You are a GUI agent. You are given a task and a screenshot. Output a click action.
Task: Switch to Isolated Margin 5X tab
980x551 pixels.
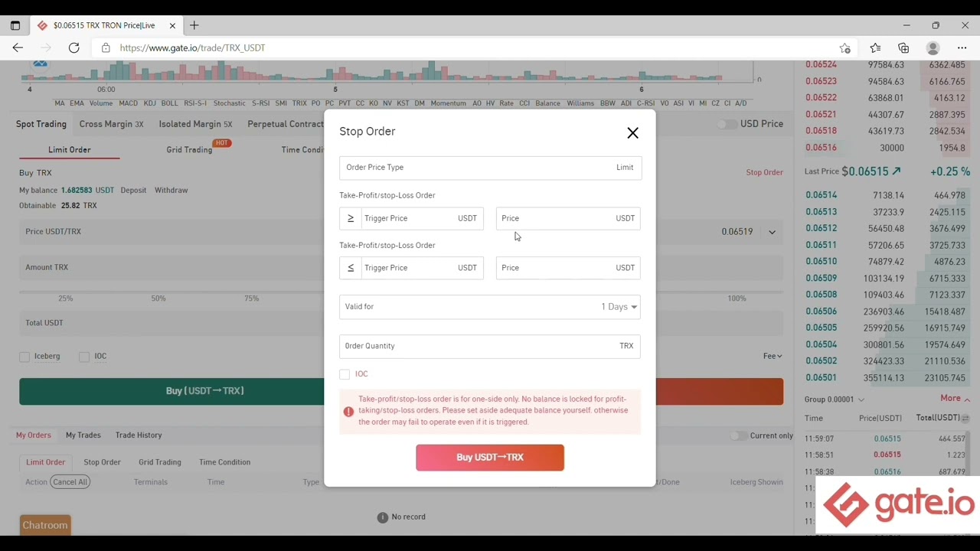point(195,124)
